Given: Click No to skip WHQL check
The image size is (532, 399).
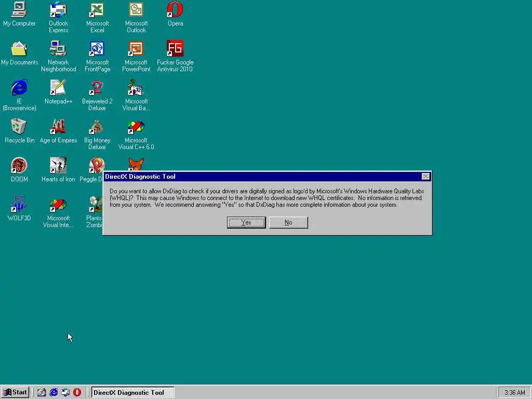Looking at the screenshot, I should tap(288, 222).
